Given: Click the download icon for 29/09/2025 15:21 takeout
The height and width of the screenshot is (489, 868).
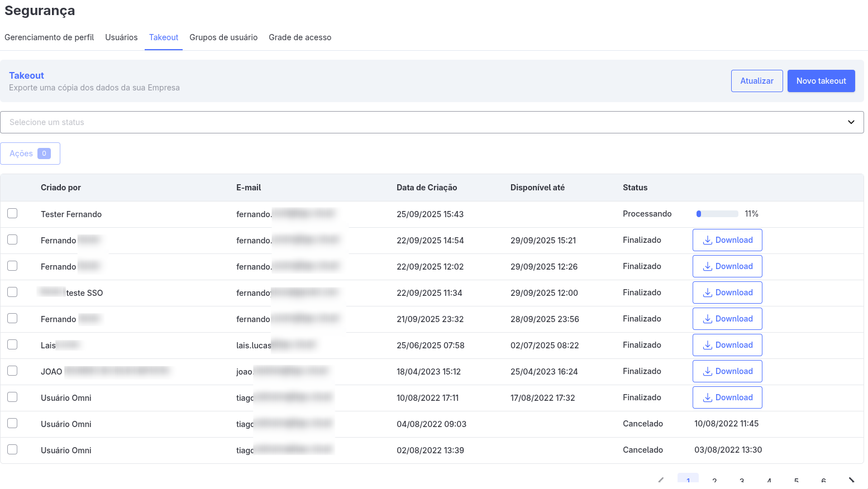Looking at the screenshot, I should pyautogui.click(x=707, y=240).
